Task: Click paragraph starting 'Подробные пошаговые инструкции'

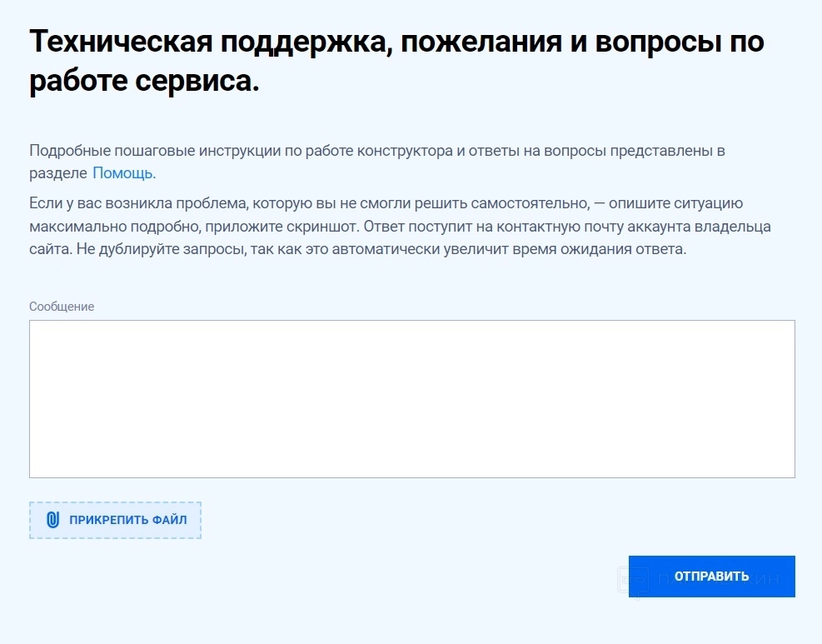Action: point(377,162)
